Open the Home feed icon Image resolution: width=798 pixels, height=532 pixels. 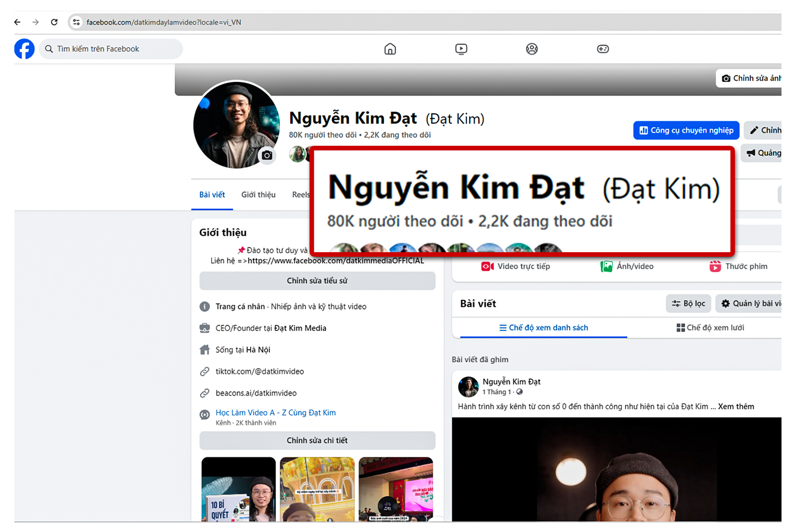coord(390,49)
